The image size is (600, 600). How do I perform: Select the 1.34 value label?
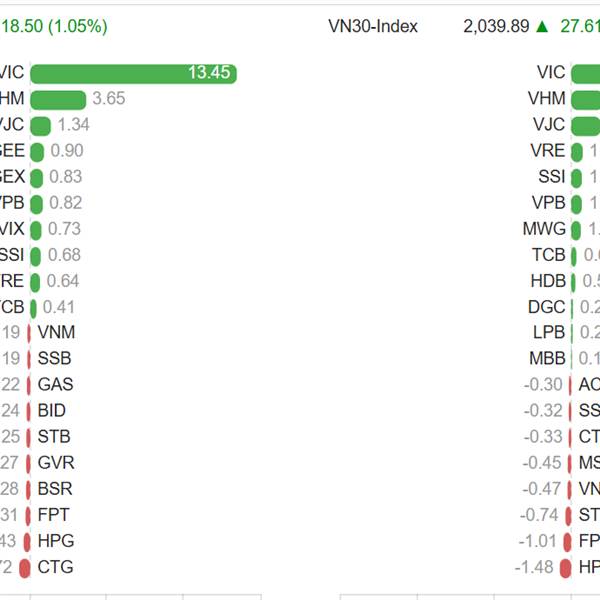click(74, 125)
